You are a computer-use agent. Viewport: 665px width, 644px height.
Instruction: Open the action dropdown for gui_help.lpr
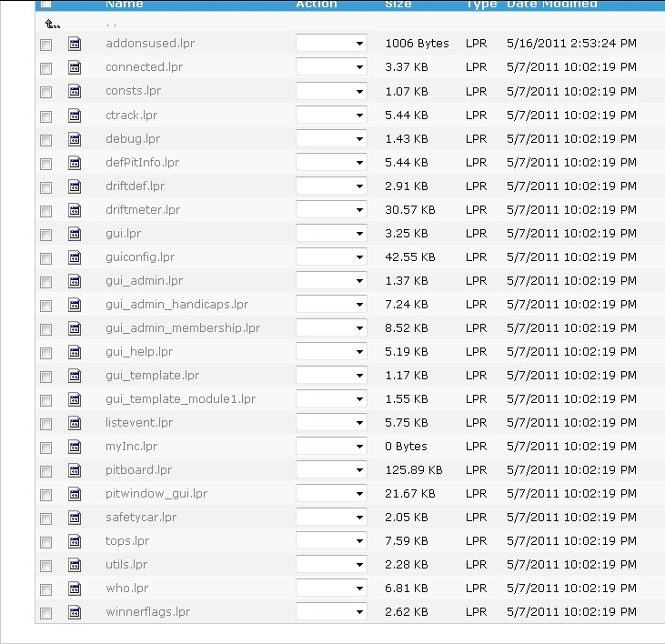tap(331, 352)
